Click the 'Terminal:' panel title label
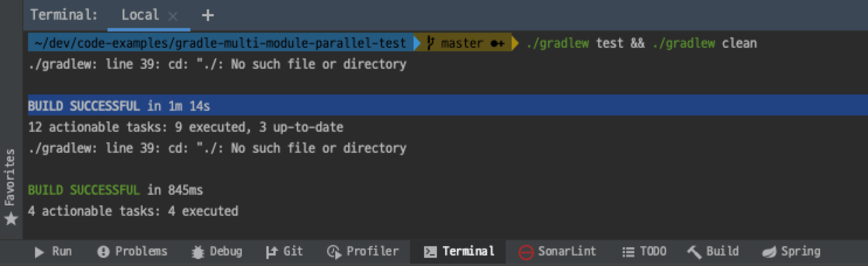 pyautogui.click(x=64, y=15)
